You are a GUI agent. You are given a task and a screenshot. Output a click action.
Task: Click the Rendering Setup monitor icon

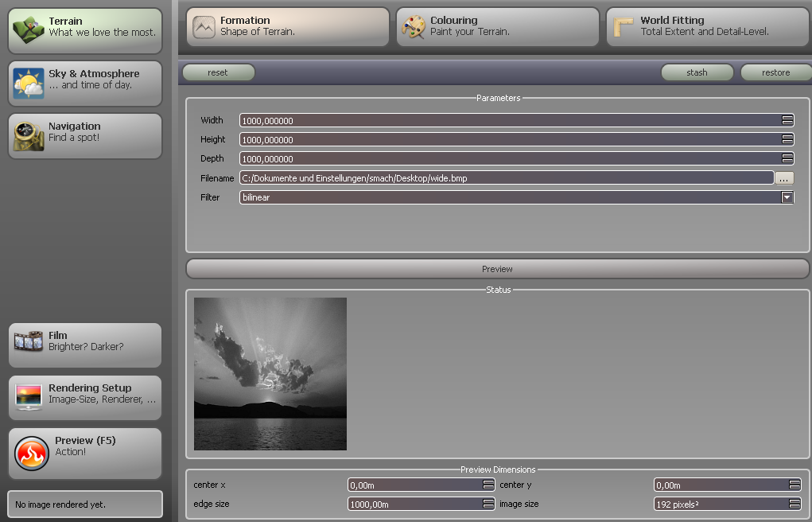tap(29, 397)
